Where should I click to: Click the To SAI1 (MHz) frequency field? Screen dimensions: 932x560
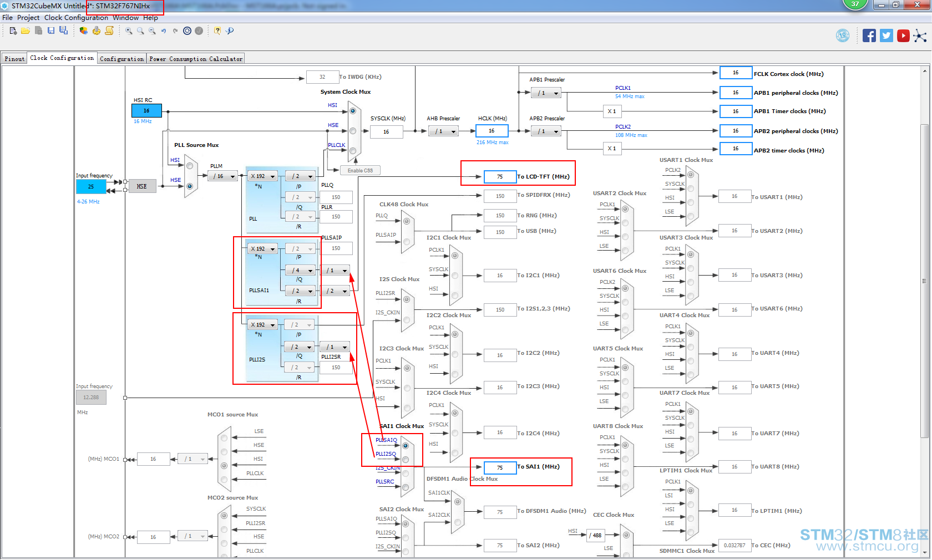click(500, 467)
